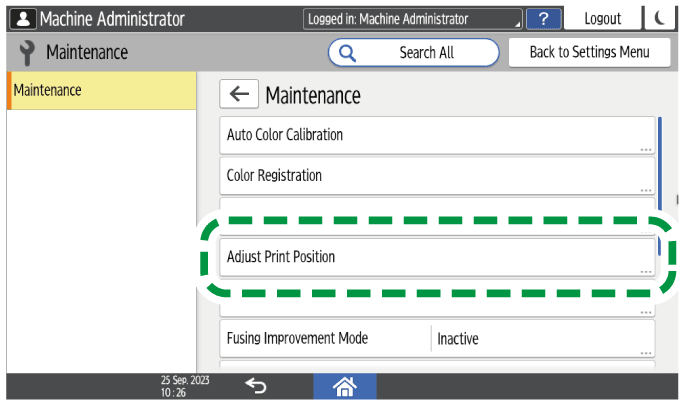Open Fusing Improvement Mode setting
Screen dimensions: 684x404
tap(325, 339)
